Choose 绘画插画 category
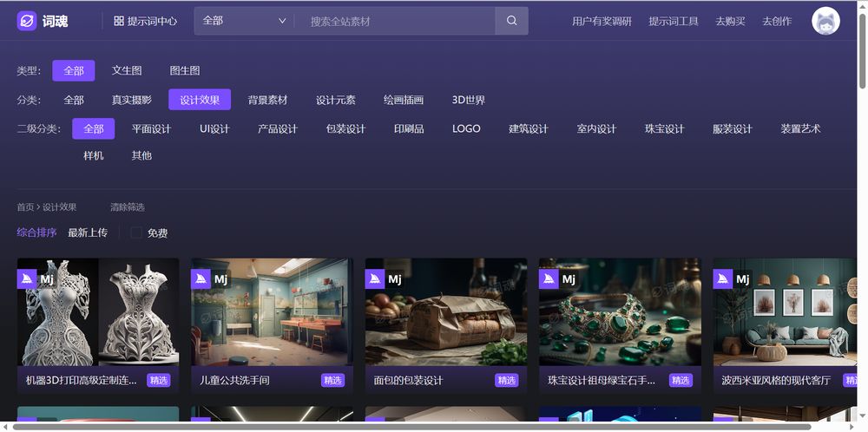868x432 pixels. tap(404, 100)
